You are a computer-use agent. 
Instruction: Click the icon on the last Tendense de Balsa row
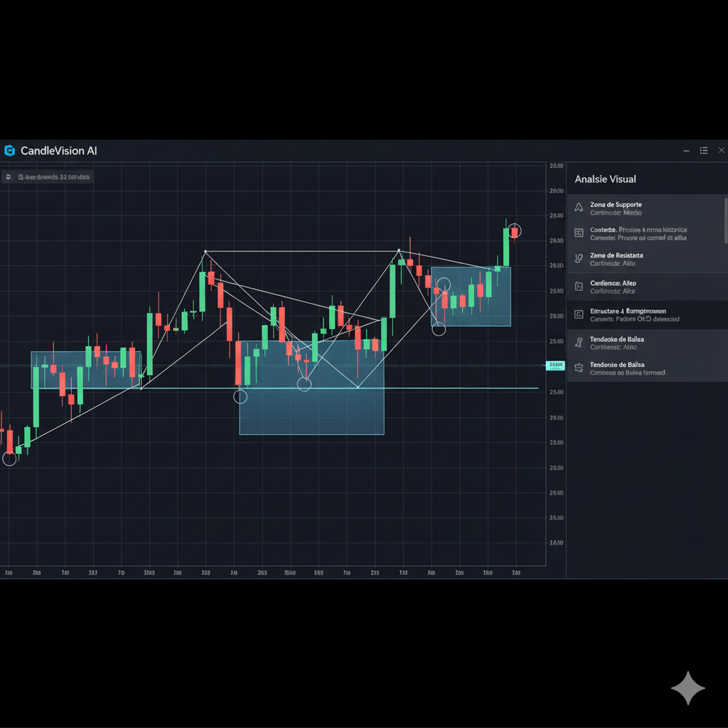pyautogui.click(x=578, y=368)
